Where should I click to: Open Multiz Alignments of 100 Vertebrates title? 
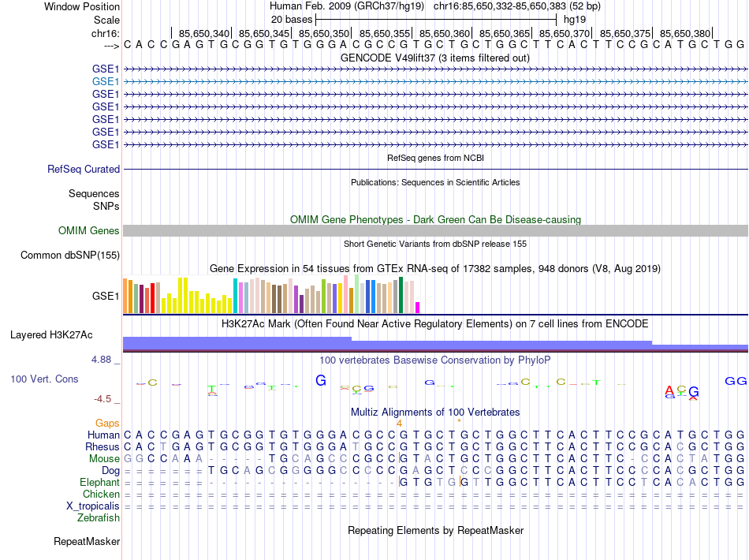click(435, 412)
